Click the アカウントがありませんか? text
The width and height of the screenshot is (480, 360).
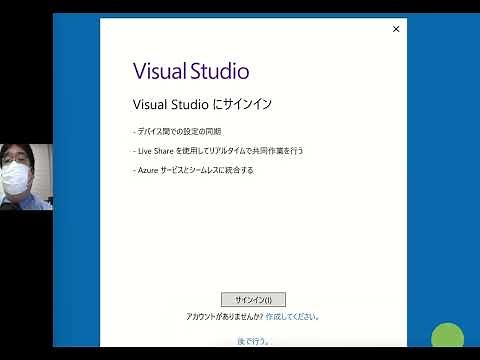pyautogui.click(x=224, y=316)
